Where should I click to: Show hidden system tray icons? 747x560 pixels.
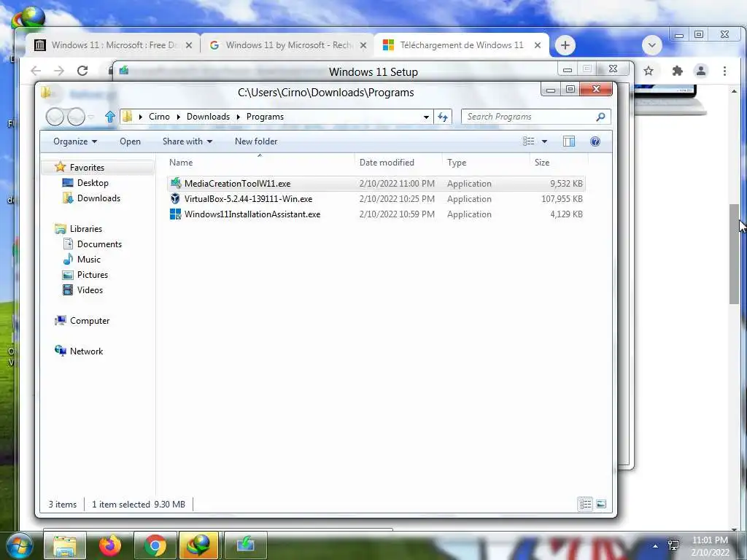[x=655, y=545]
